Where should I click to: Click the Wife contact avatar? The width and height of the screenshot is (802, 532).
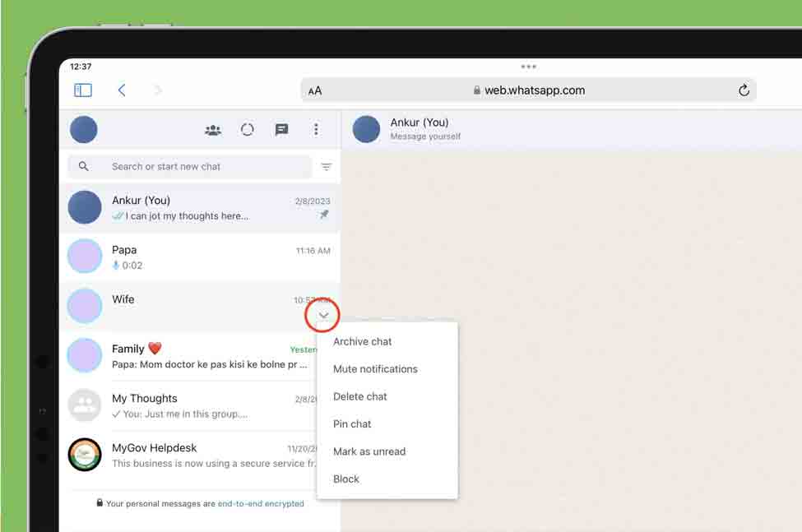pos(85,306)
